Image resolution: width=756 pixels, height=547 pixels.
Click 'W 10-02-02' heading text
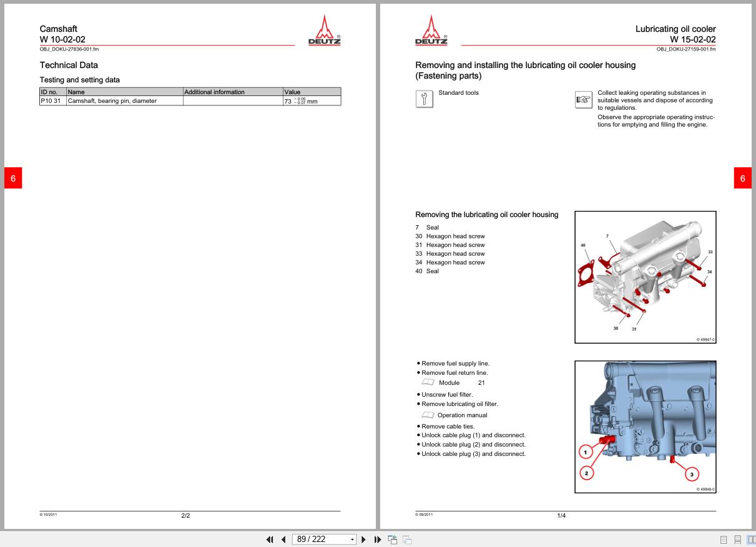coord(62,39)
